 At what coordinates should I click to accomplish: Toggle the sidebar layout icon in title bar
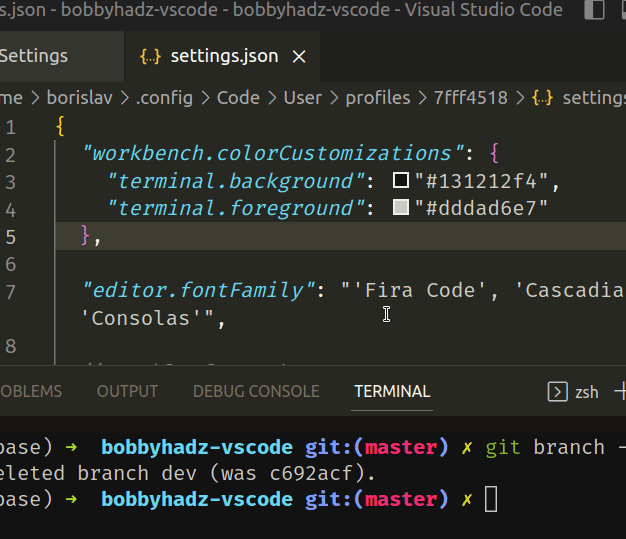pos(594,10)
